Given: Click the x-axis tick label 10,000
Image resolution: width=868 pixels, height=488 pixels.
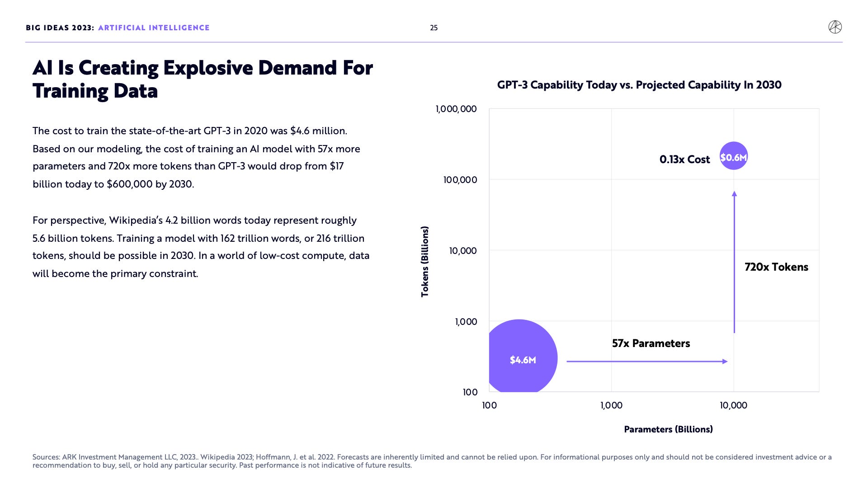Looking at the screenshot, I should 733,405.
